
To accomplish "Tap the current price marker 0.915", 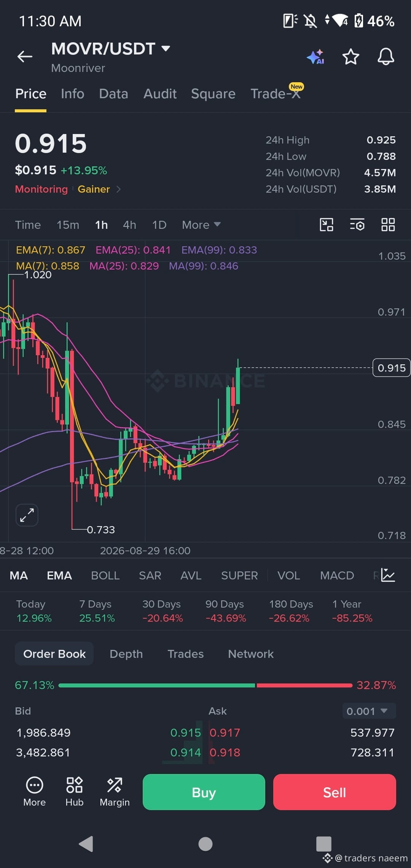I will click(x=392, y=368).
